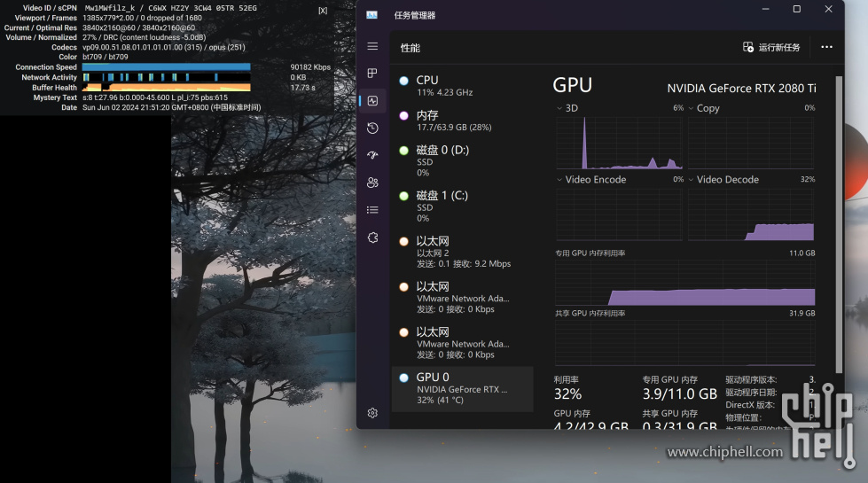868x483 pixels.
Task: Click the Buffer Health graph in stats overlay
Action: click(166, 87)
